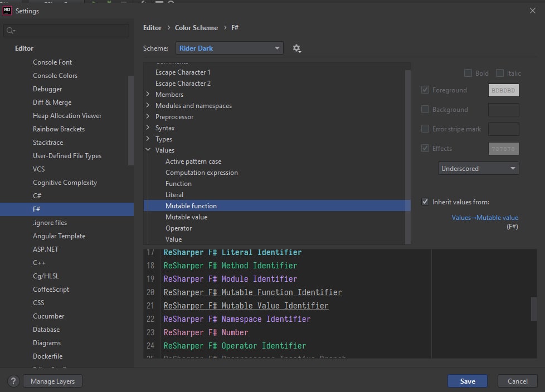Click the Background color swatch
This screenshot has width=545, height=392.
pos(503,109)
